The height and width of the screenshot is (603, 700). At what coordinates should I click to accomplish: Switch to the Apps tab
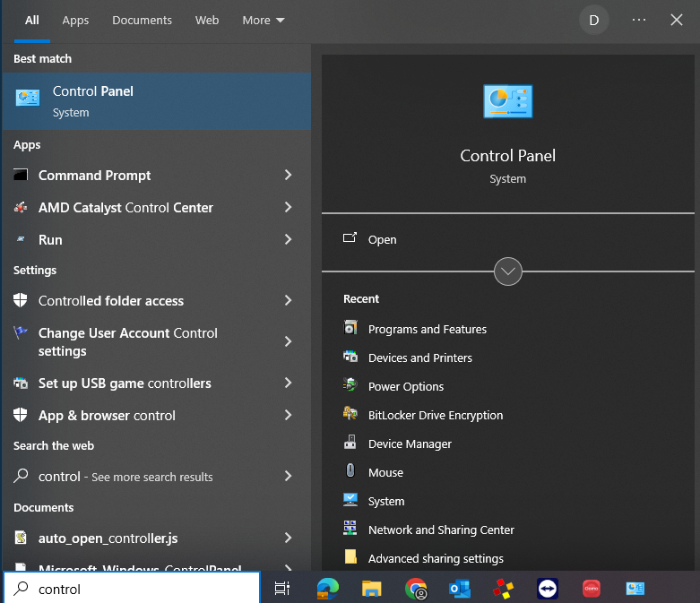coord(75,20)
